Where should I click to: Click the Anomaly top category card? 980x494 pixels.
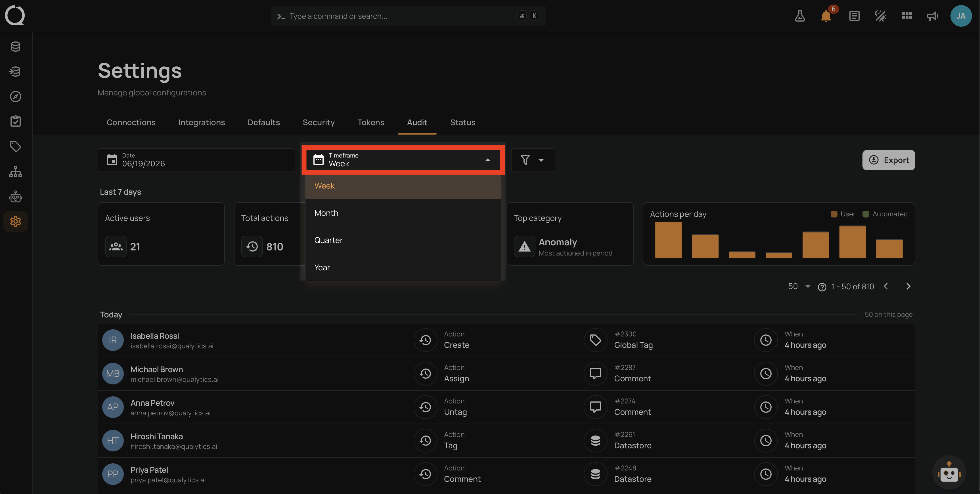(x=569, y=234)
